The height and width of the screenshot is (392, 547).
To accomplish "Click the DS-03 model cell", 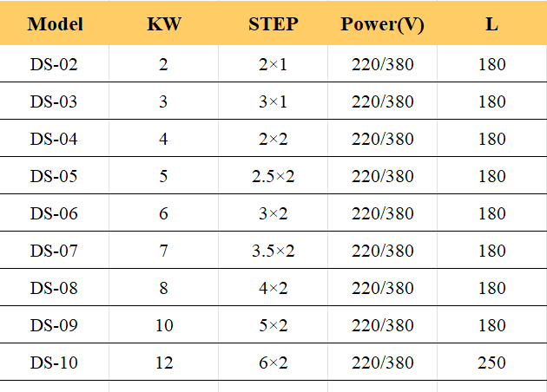I will pos(55,101).
